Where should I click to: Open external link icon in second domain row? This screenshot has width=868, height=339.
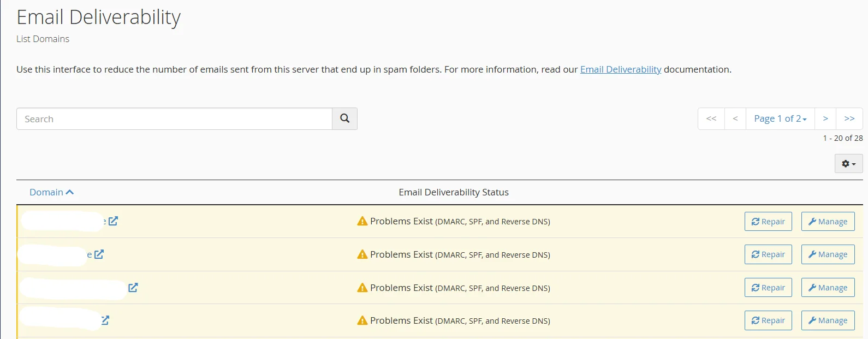pos(99,254)
